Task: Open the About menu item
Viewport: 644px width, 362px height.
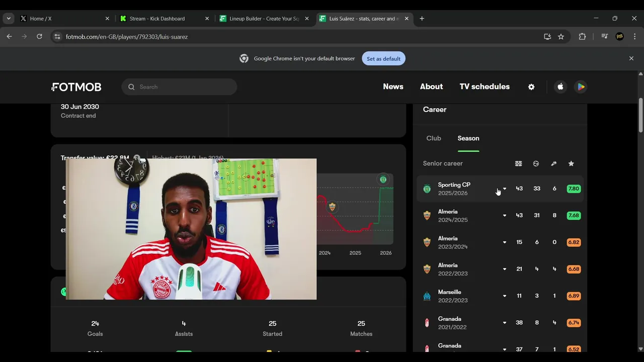Action: pyautogui.click(x=432, y=86)
